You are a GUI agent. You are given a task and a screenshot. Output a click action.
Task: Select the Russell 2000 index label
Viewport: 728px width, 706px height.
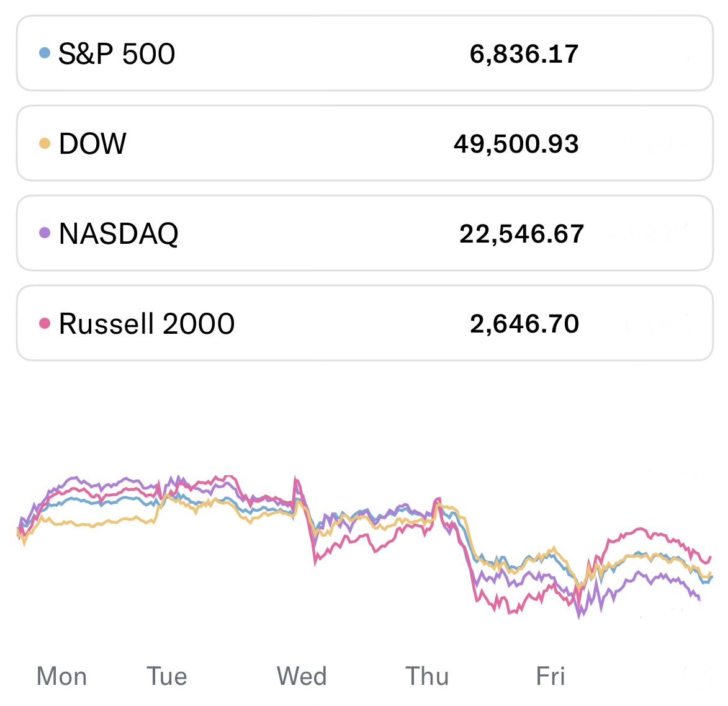[146, 324]
